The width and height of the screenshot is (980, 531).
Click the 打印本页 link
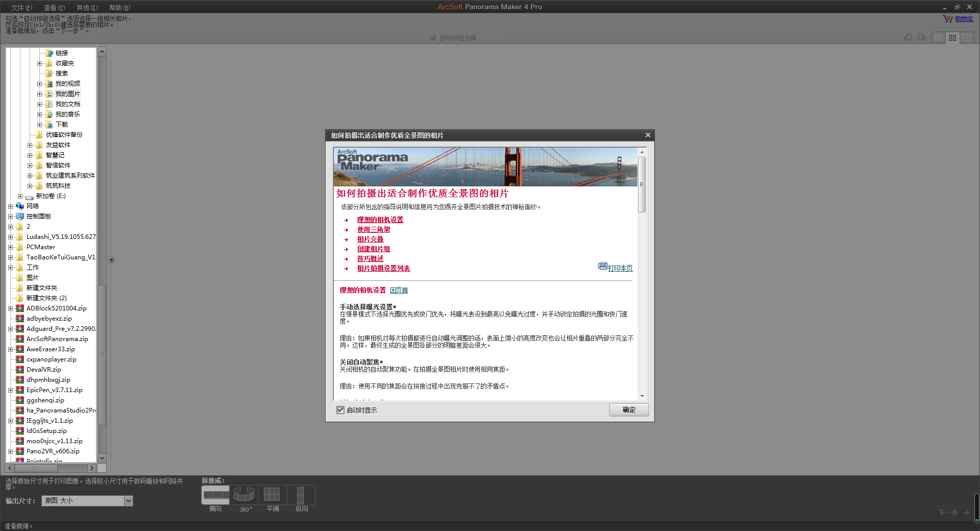tap(620, 268)
